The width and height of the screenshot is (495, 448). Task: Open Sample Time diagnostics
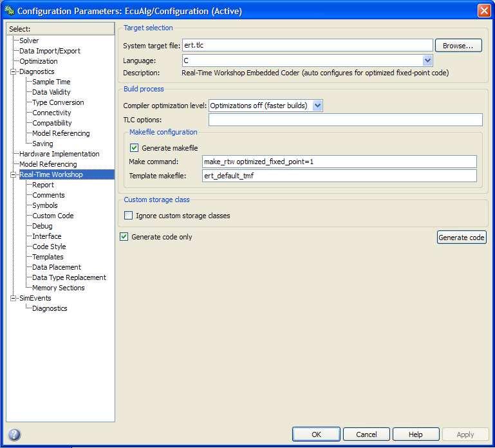pos(51,82)
